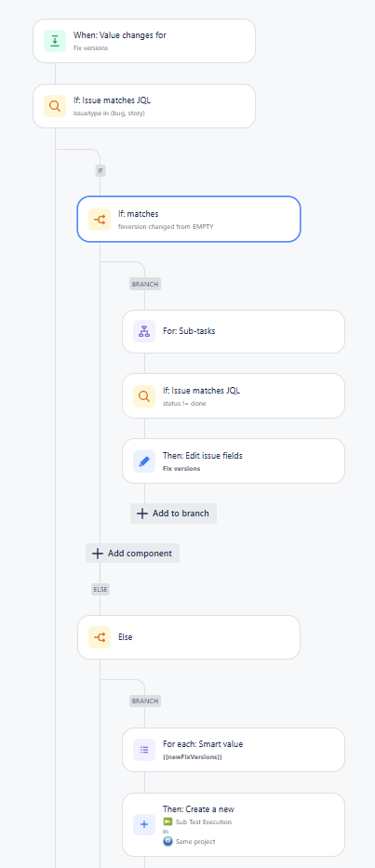
Task: Click the magnifier icon on 'status != done' condition
Action: click(x=144, y=395)
